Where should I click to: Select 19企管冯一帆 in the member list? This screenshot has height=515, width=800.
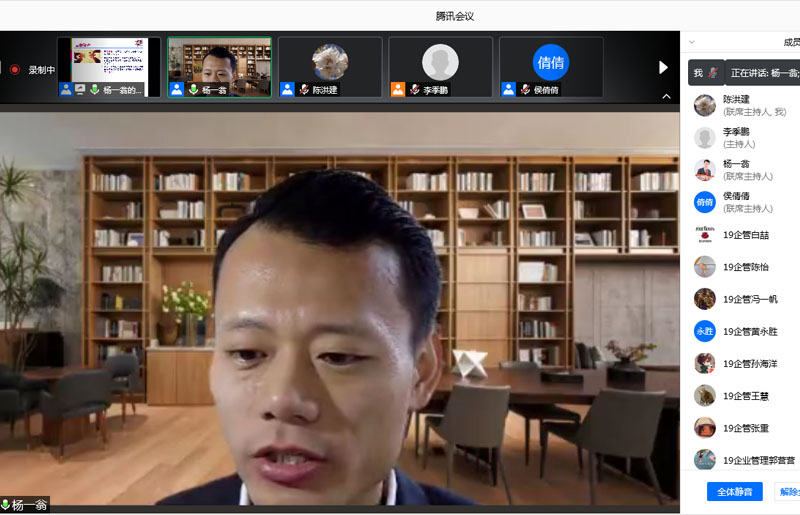(749, 299)
